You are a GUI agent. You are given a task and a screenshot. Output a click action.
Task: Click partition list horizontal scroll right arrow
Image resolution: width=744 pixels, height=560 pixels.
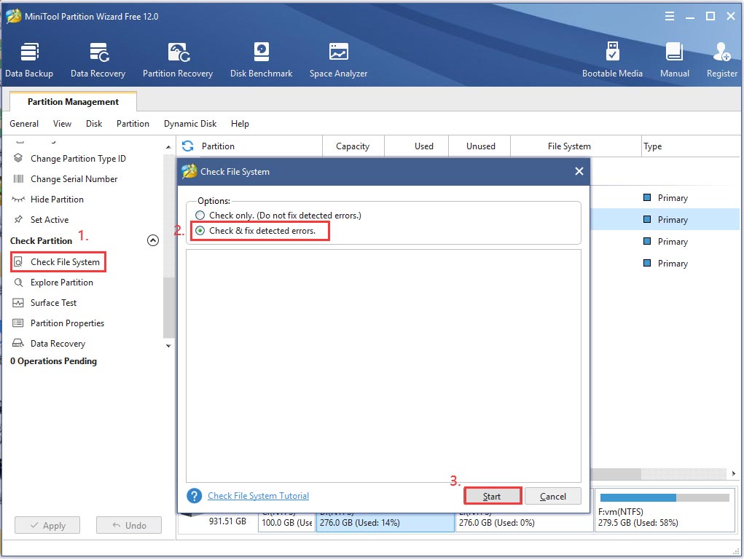click(734, 473)
